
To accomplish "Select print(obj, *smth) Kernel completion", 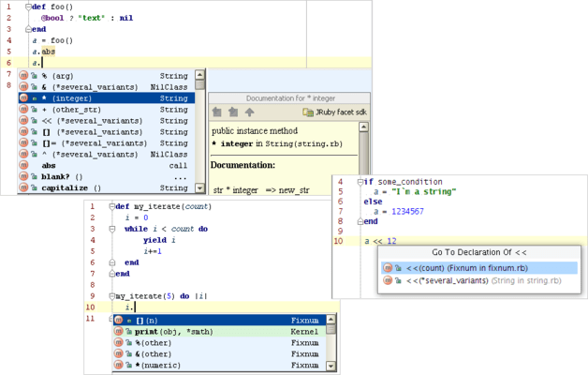I will [x=220, y=332].
